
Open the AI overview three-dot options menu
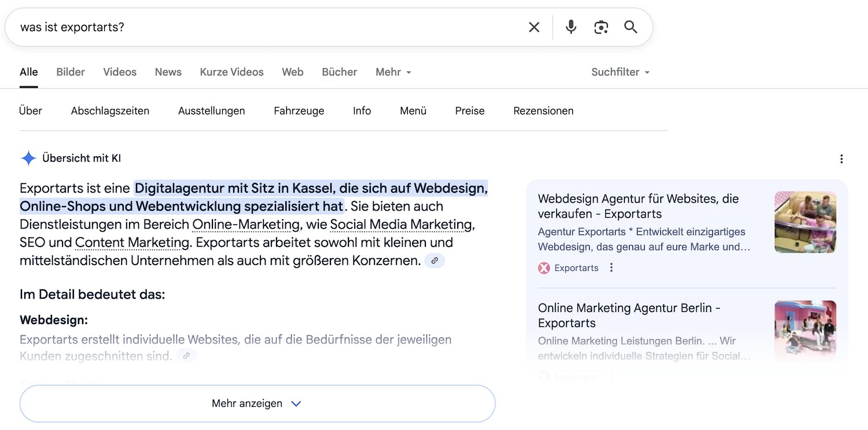tap(841, 159)
